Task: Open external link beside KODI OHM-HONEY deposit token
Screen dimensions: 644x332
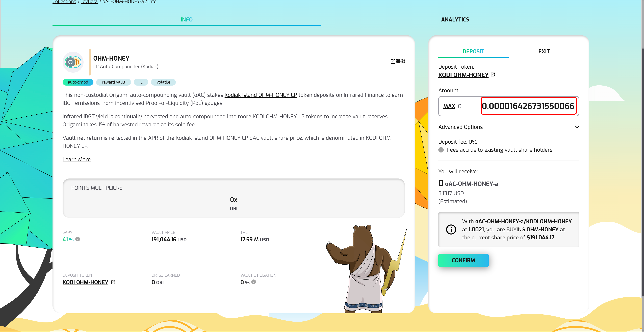Action: (x=493, y=74)
